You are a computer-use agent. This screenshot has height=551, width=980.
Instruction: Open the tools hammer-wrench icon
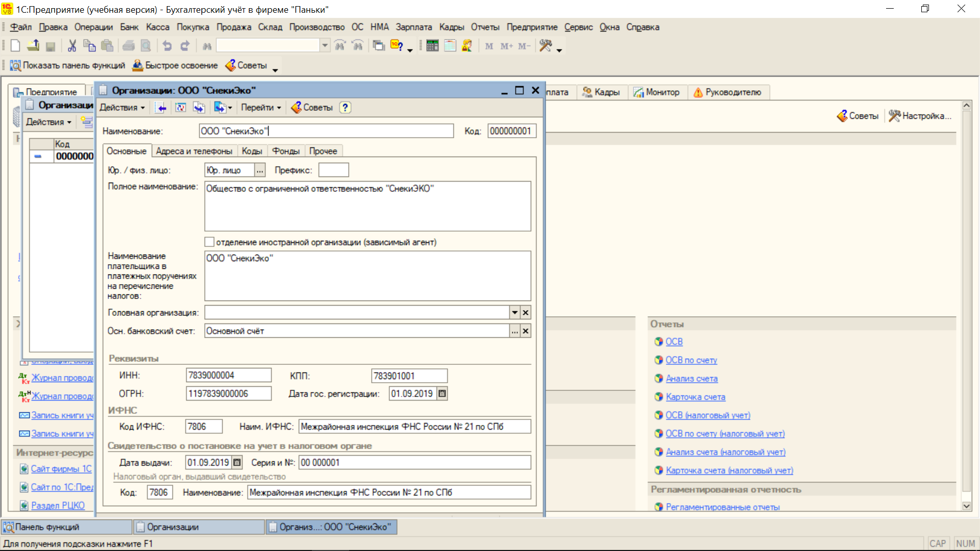click(x=546, y=46)
